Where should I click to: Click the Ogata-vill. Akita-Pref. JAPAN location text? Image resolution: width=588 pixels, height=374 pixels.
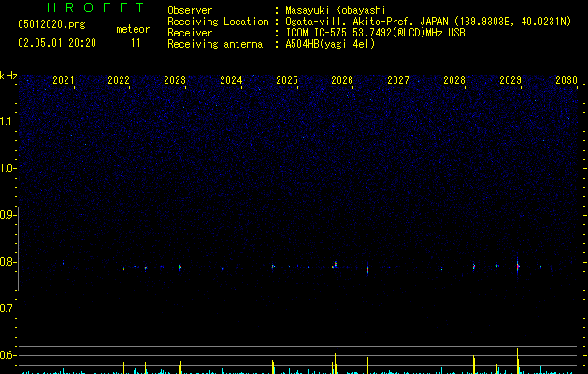click(x=428, y=22)
